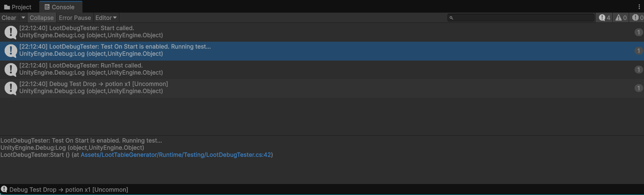This screenshot has width=644, height=195.
Task: Click the info icon of 'RunTest called' entry
Action: coord(11,69)
